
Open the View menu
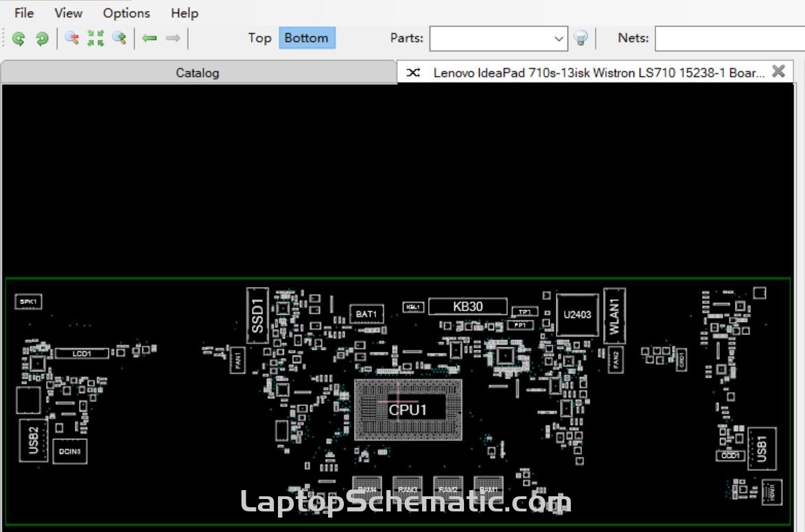(68, 13)
